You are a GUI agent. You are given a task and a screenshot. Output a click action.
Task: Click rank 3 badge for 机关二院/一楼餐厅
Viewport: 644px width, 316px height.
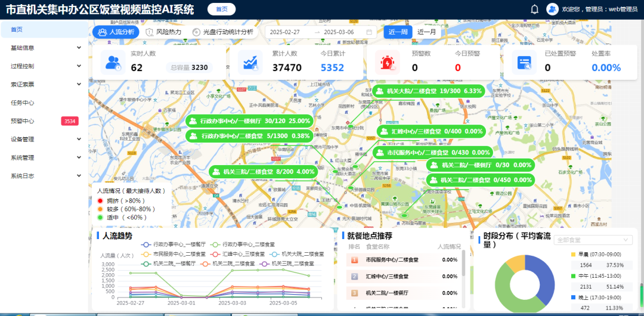(x=354, y=293)
